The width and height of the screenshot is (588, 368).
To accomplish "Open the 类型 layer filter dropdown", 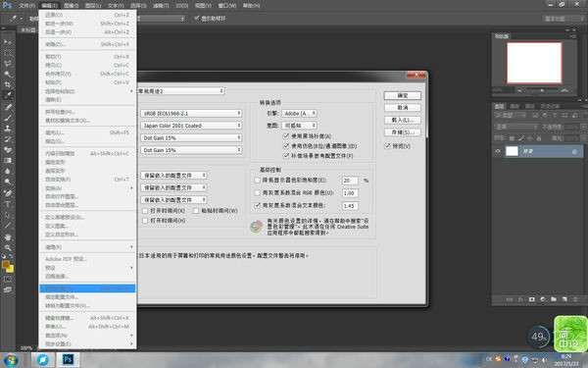I will 511,115.
